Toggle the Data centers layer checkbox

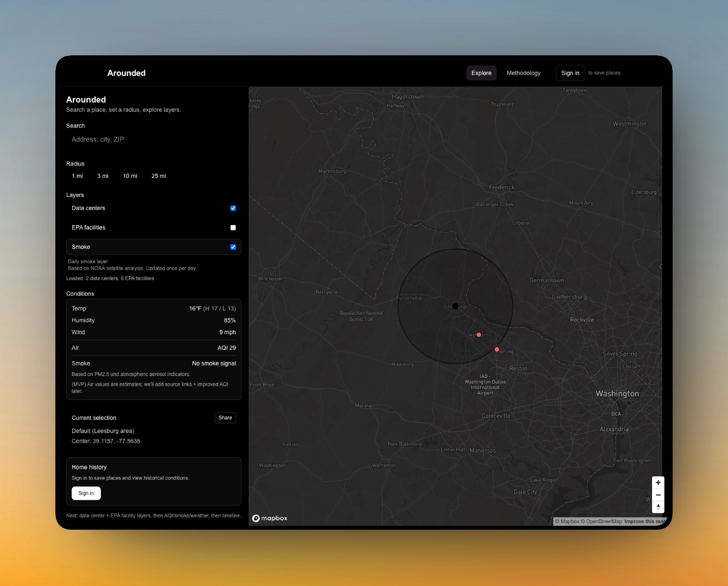coord(233,208)
